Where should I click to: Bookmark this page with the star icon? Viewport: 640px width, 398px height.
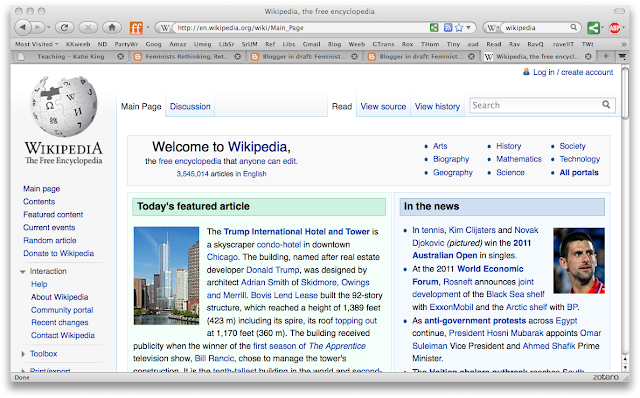click(459, 27)
